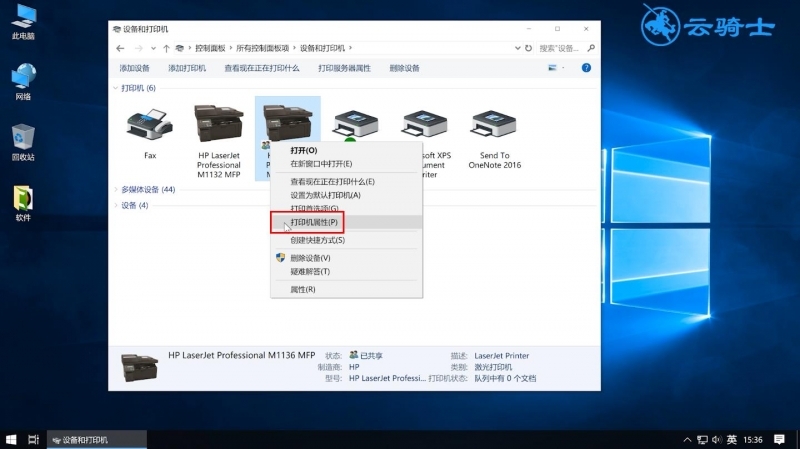
Task: Expand breadcrumb arrow after 所有控制面板项
Action: [294, 48]
